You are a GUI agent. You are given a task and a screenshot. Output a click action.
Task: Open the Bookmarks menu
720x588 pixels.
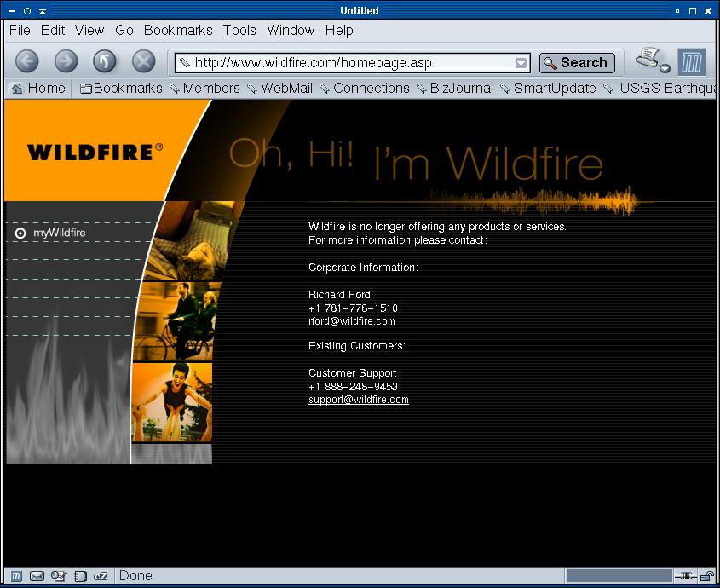(x=178, y=31)
